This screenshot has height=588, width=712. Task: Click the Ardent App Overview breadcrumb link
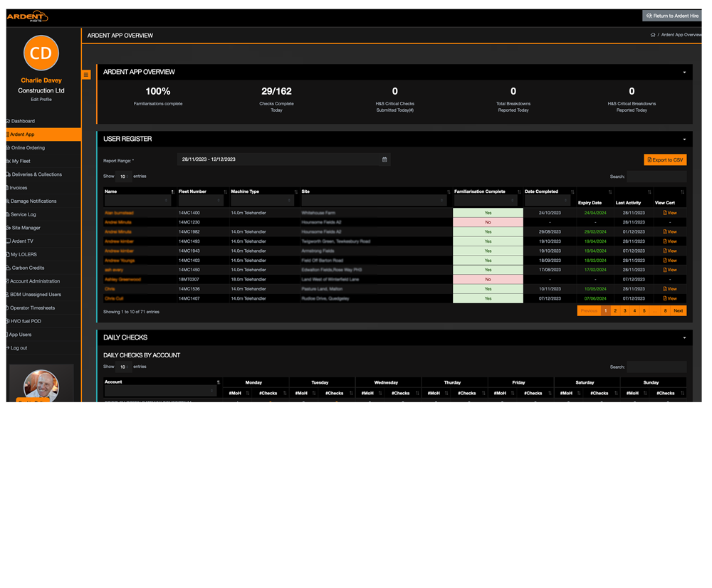tap(681, 35)
